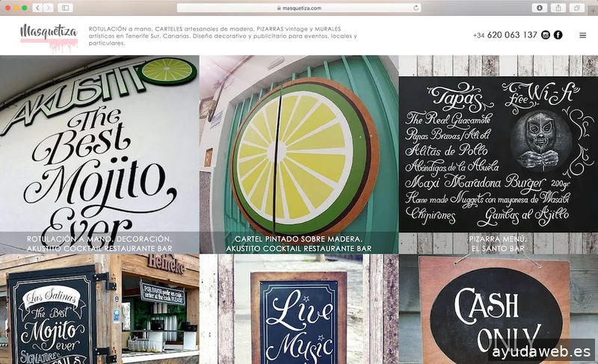598x364 pixels.
Task: Click the Safari share button
Action: [x=558, y=7]
